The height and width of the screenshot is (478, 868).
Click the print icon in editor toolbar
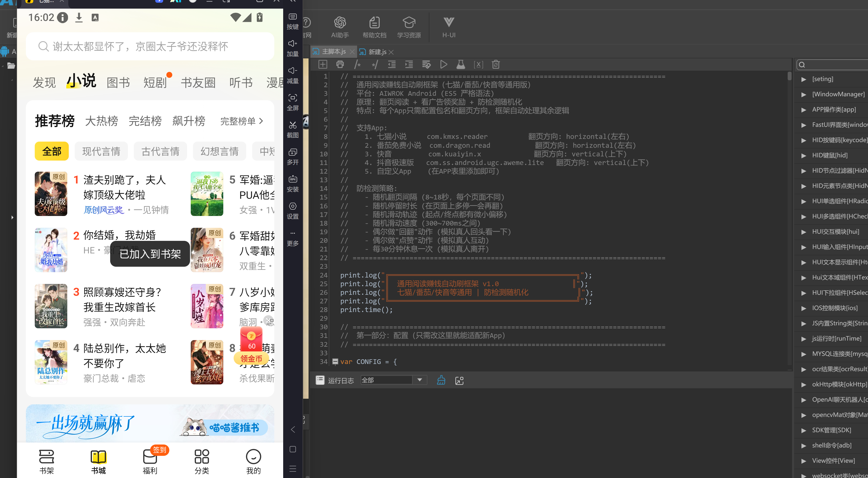[x=340, y=64]
